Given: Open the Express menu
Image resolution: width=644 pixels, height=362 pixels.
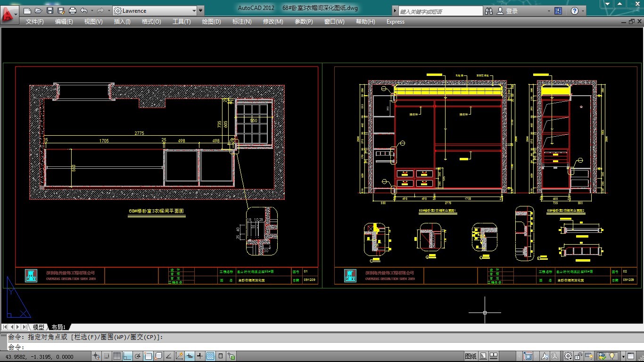Looking at the screenshot, I should coord(396,22).
